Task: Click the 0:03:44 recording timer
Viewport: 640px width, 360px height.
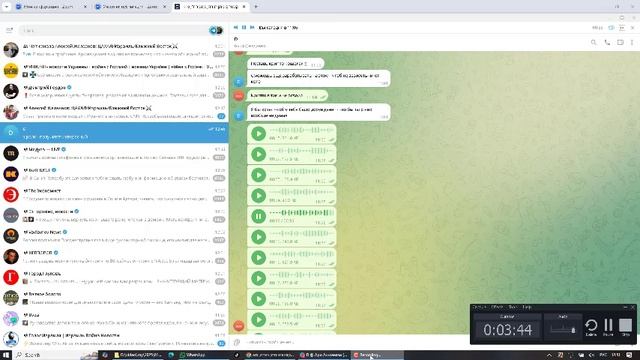Action: click(x=508, y=329)
